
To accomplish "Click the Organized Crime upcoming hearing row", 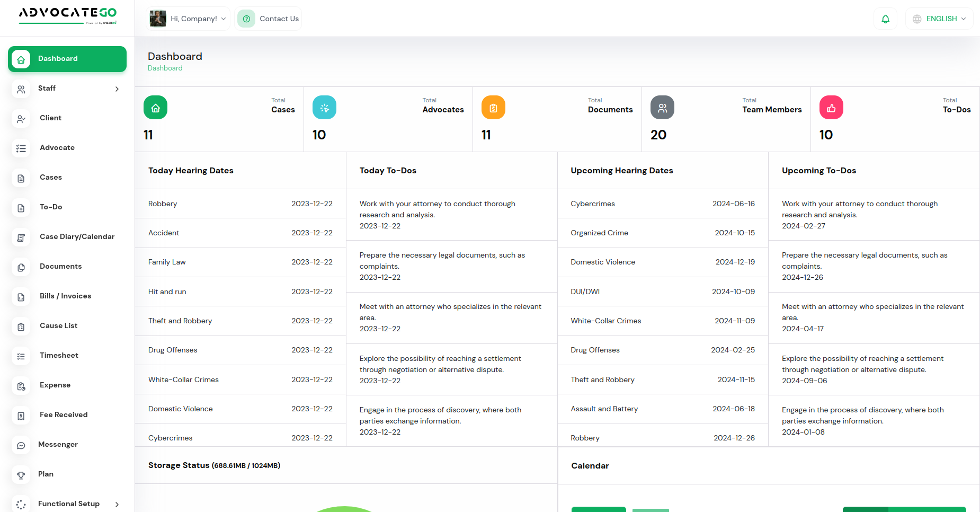I will click(x=662, y=233).
